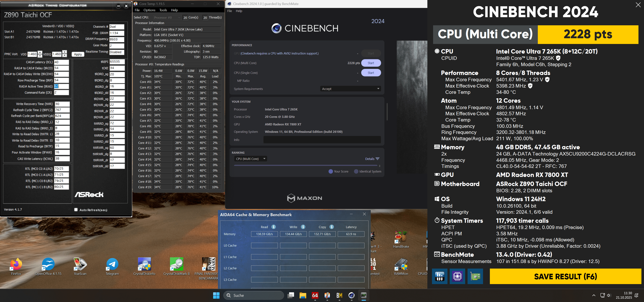Open HWiNFO from the BenchMate panel
Image resolution: width=644 pixels, height=302 pixels.
click(440, 276)
